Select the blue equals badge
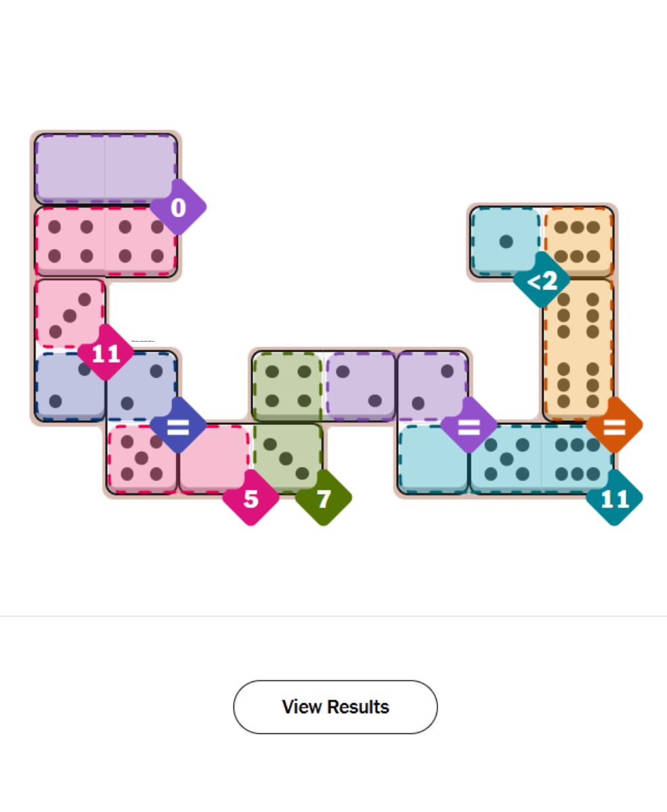 [x=178, y=426]
